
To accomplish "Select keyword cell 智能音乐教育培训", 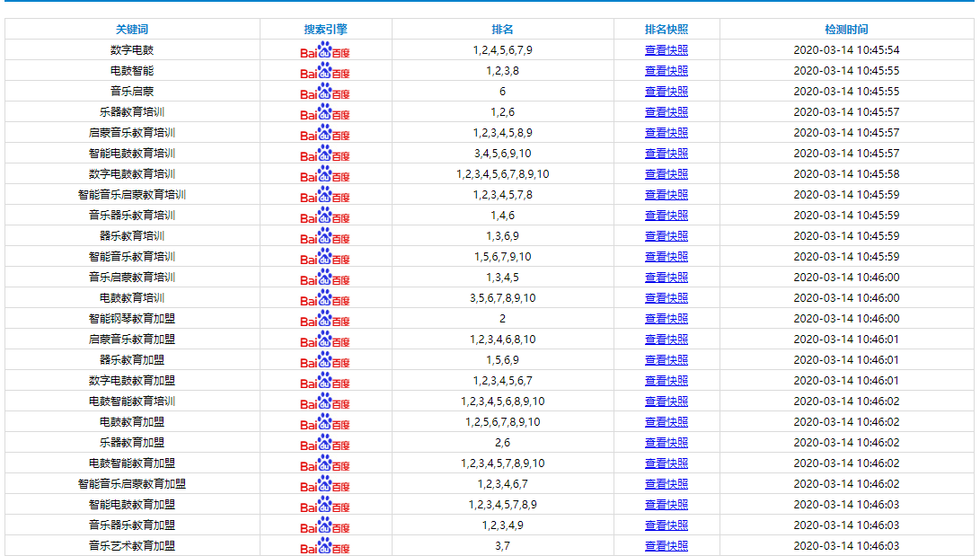I will (x=132, y=256).
